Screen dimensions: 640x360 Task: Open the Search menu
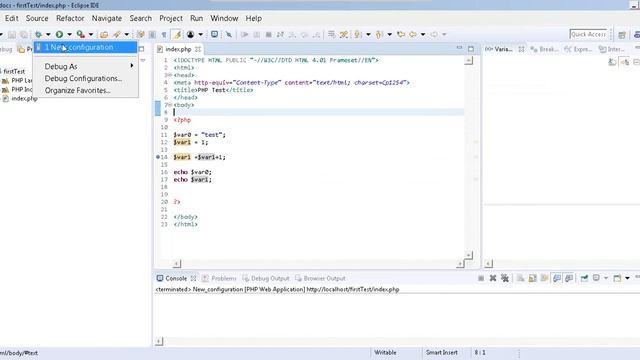[x=141, y=18]
